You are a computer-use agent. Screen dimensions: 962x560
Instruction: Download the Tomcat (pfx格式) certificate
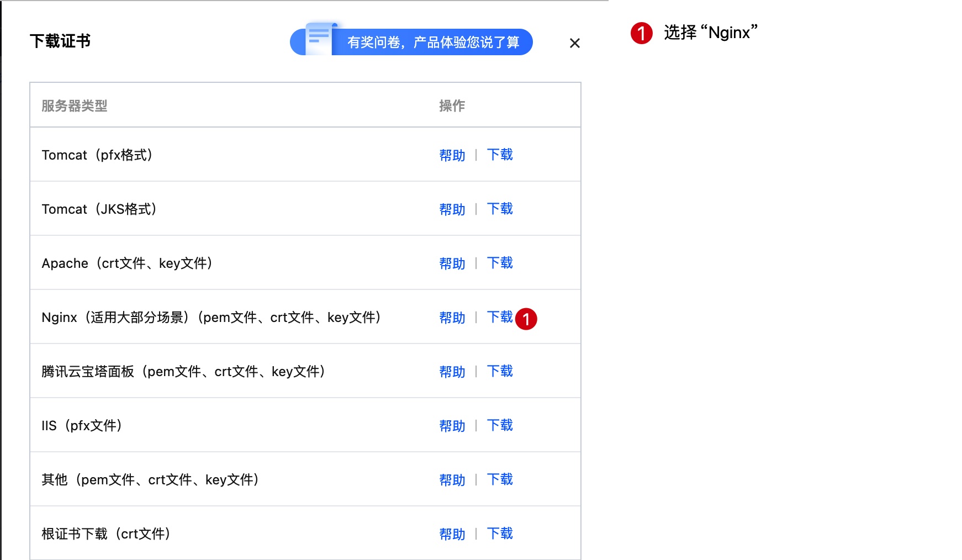(500, 155)
